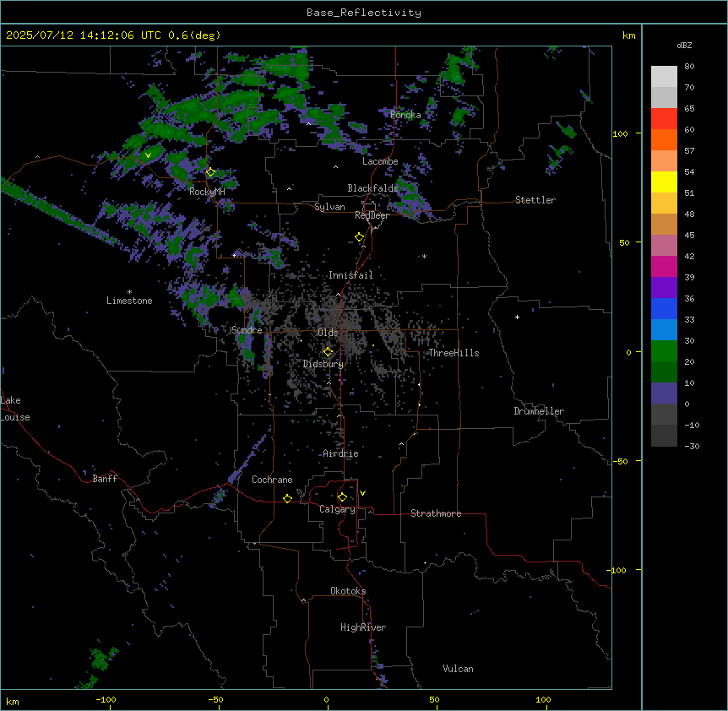Select the Airdrie label
The image size is (728, 711).
point(341,453)
